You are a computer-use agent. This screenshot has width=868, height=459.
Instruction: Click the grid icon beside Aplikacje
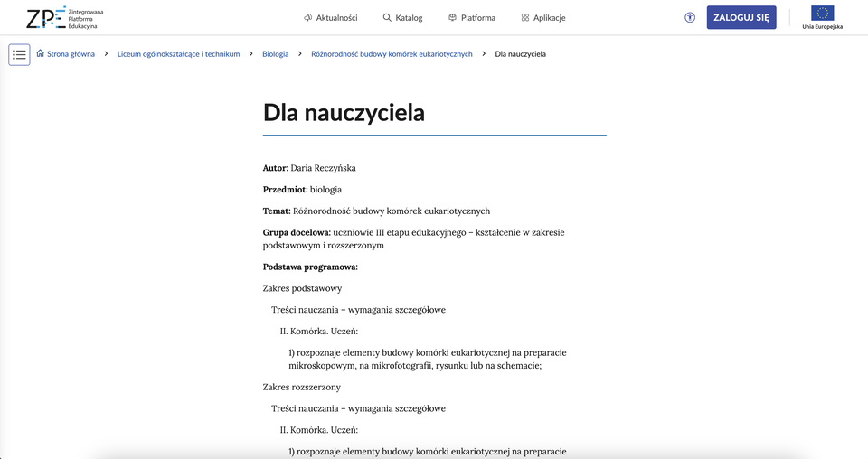click(x=525, y=18)
